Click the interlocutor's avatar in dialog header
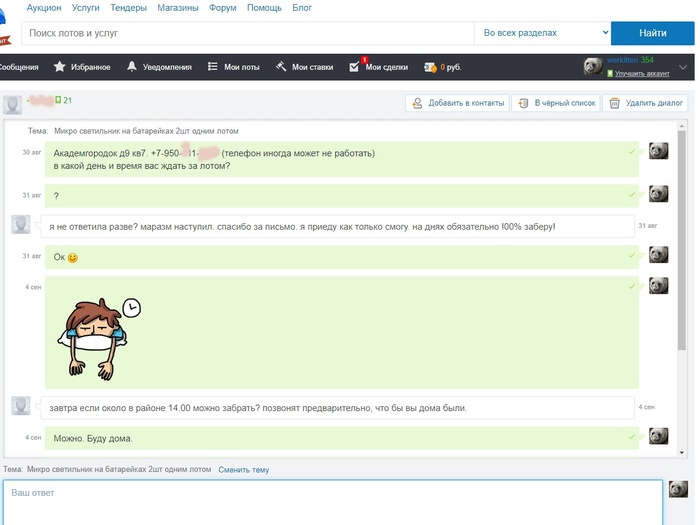This screenshot has height=525, width=700. [x=12, y=105]
